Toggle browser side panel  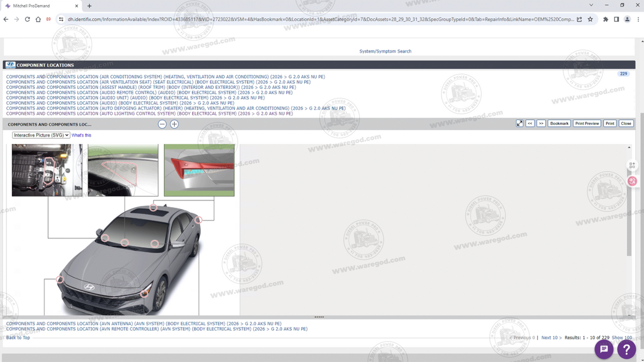[x=616, y=19]
